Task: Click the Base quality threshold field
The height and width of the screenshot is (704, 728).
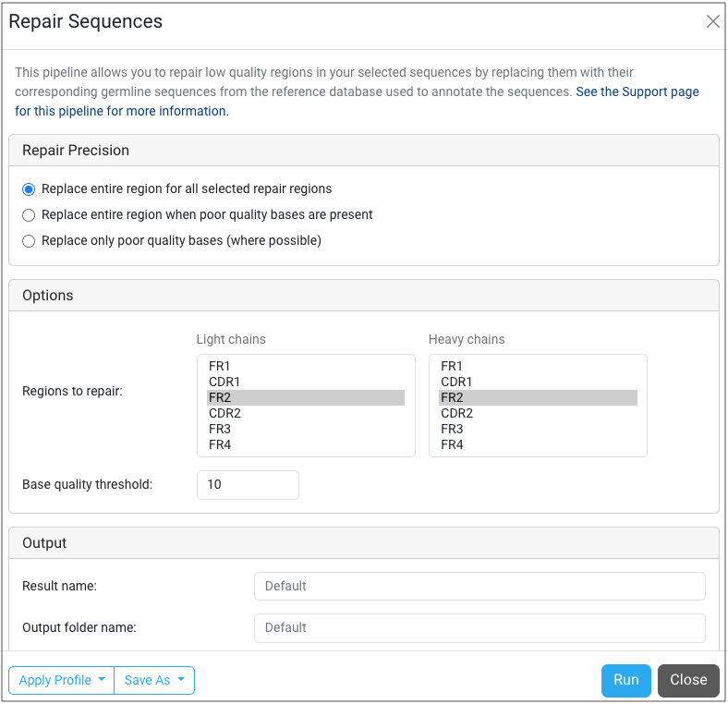Action: click(x=248, y=485)
